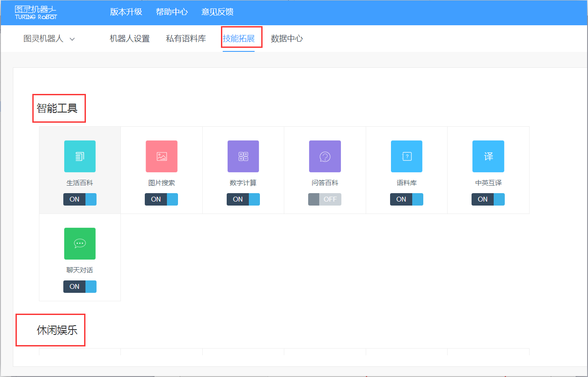Click the 图片搜索 pink image icon
The width and height of the screenshot is (588, 377).
click(162, 156)
